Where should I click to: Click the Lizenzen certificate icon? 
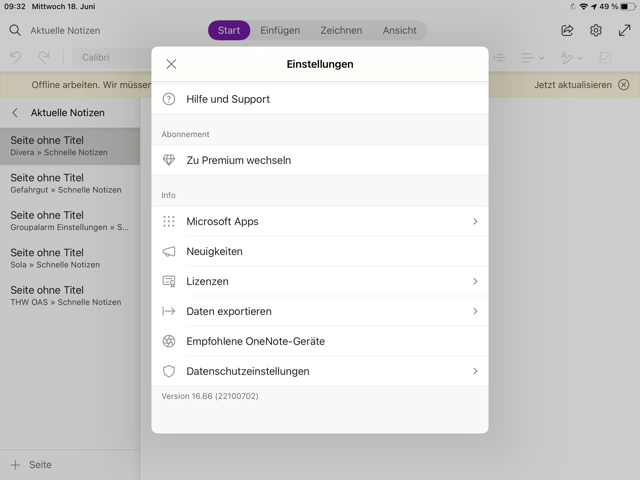coord(169,281)
